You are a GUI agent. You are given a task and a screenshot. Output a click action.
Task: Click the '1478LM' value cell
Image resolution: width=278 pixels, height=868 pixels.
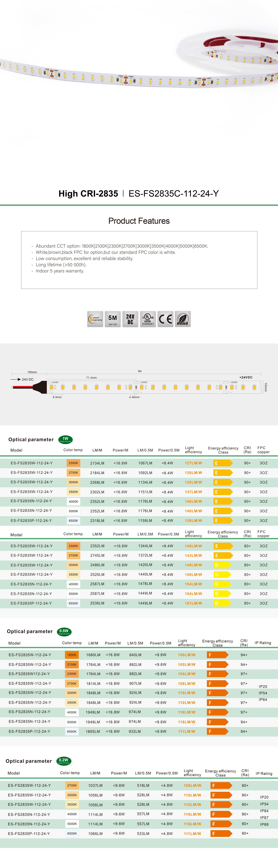[x=145, y=584]
